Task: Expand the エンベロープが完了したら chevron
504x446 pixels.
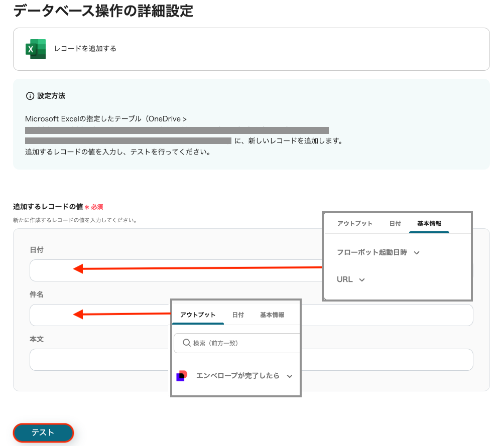Action: [289, 376]
